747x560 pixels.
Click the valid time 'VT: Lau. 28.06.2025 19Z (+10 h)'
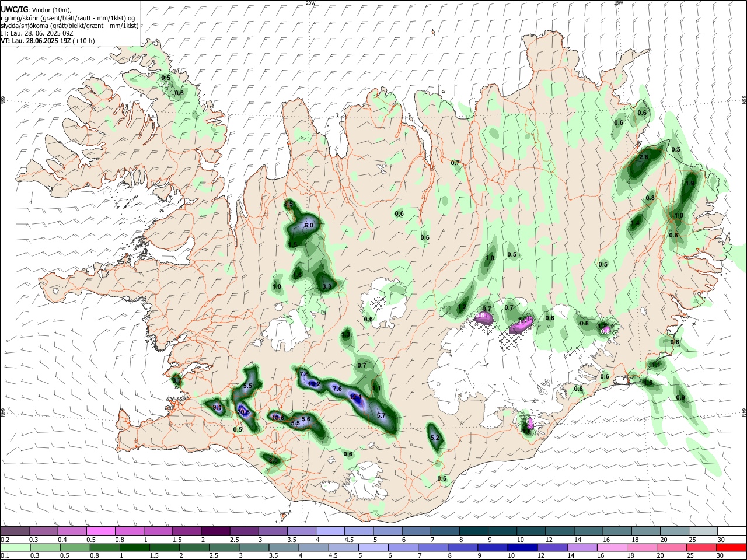click(x=47, y=41)
